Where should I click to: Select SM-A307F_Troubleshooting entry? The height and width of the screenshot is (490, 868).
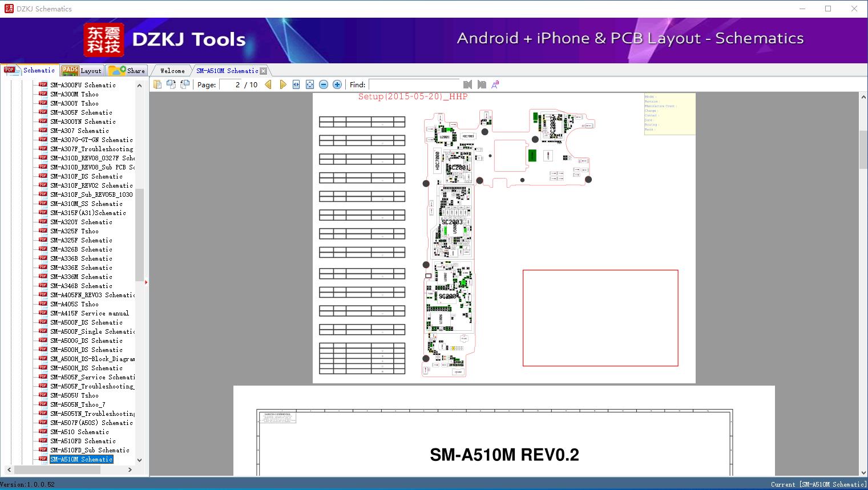point(91,149)
